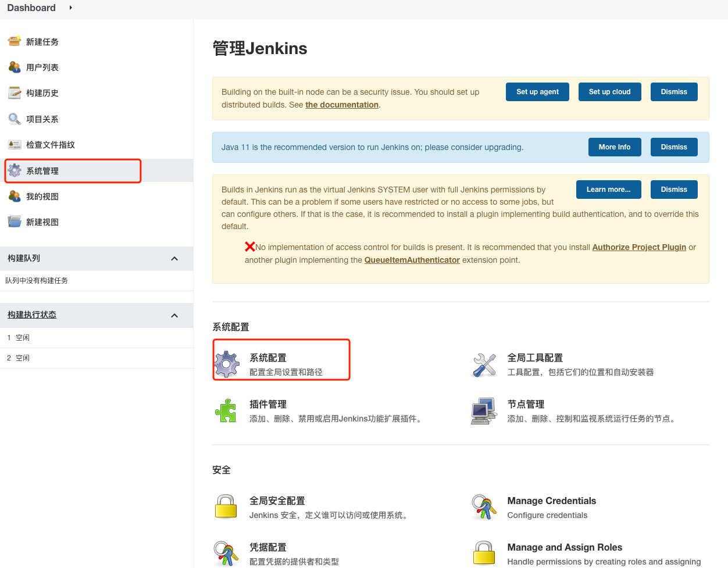Collapse the 构建队列 panel
This screenshot has width=728, height=568.
coord(174,259)
